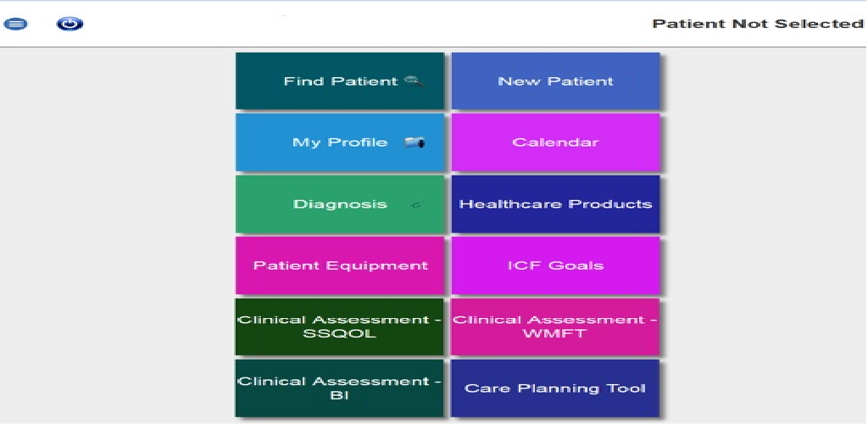Click the 'Find Patient' text label

[340, 81]
